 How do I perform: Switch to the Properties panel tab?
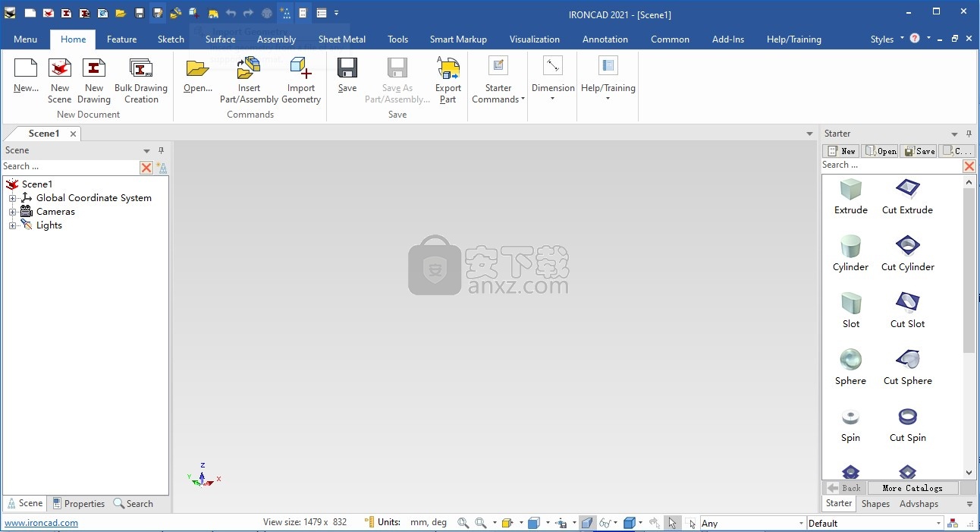point(78,504)
